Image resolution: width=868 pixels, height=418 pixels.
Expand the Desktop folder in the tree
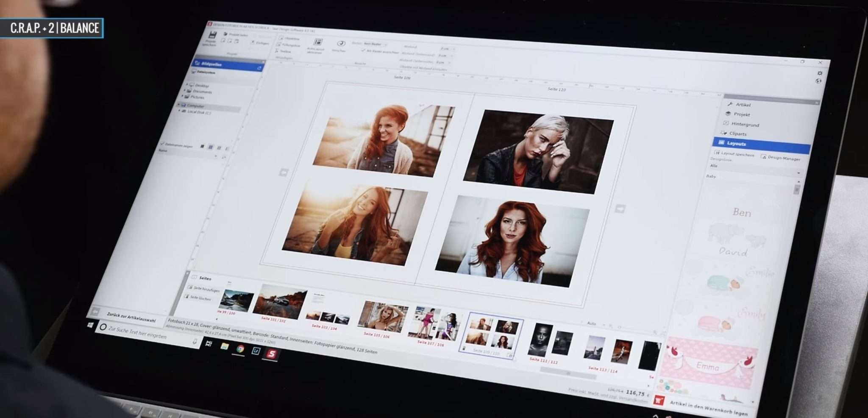pyautogui.click(x=187, y=85)
